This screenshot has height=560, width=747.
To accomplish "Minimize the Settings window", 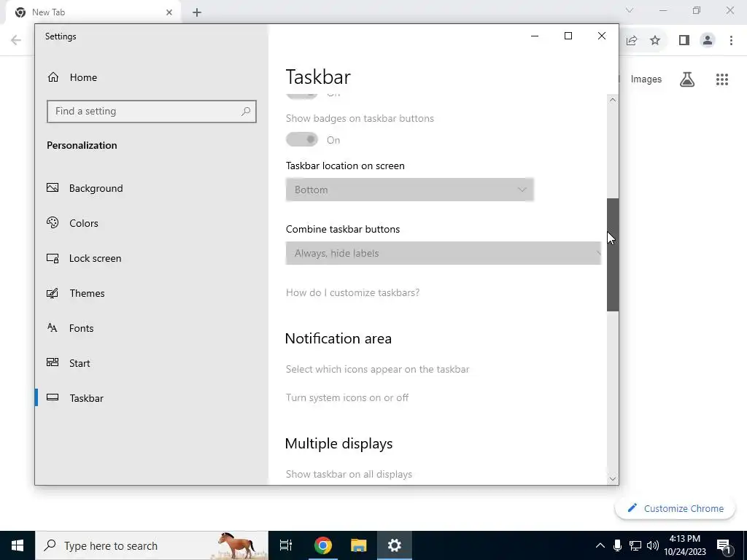I will (535, 36).
